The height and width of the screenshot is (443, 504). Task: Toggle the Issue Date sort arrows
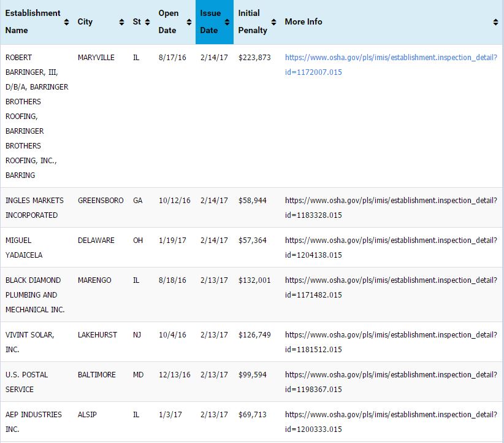coord(227,22)
